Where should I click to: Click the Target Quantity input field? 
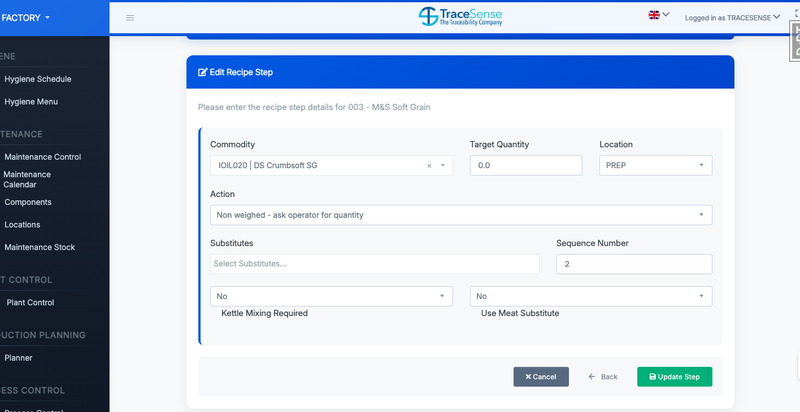526,166
